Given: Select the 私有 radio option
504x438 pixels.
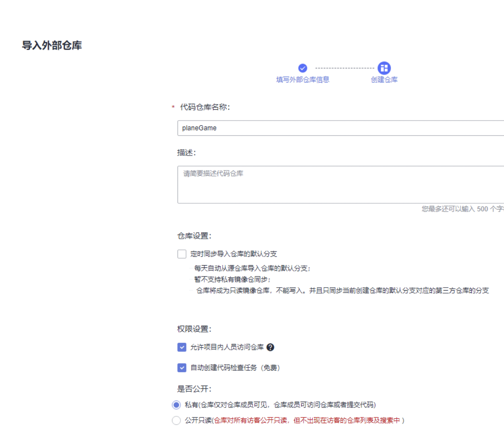Looking at the screenshot, I should [176, 405].
